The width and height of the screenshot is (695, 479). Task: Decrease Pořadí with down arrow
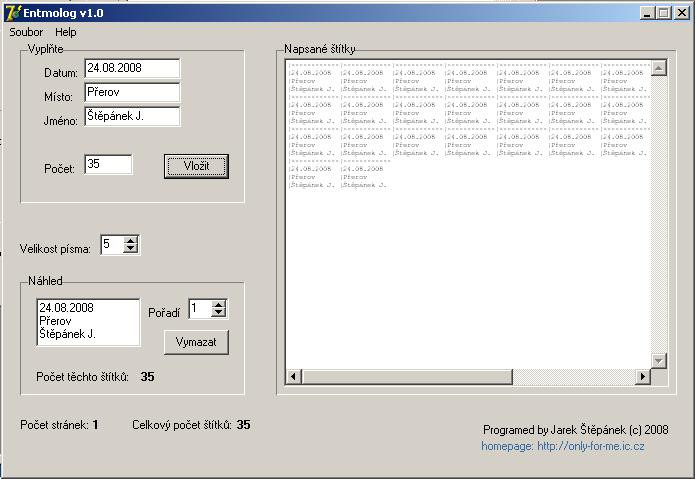coord(219,313)
